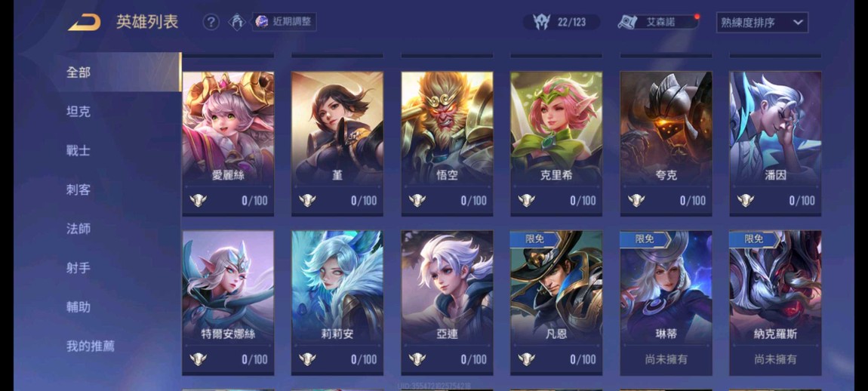Open the 近期調整 recent changes button
The width and height of the screenshot is (868, 391).
pyautogui.click(x=285, y=22)
